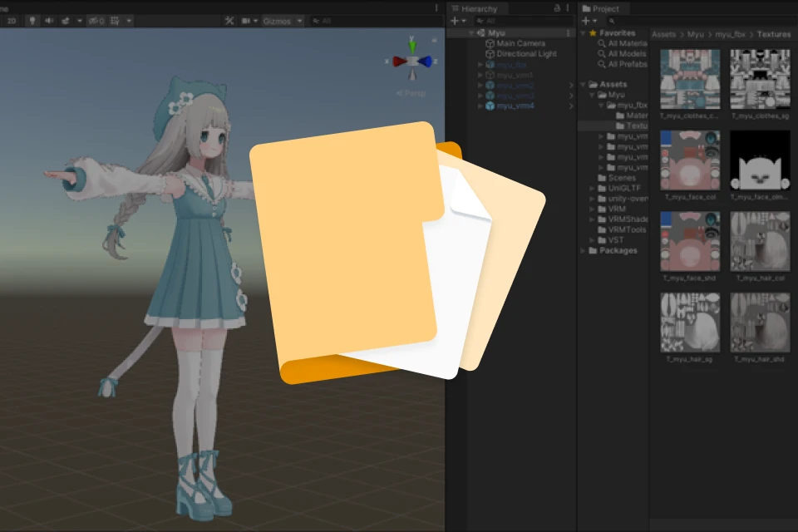Expand myu_fbx object in Hierarchy
Screen dimensions: 798x532
(480, 65)
